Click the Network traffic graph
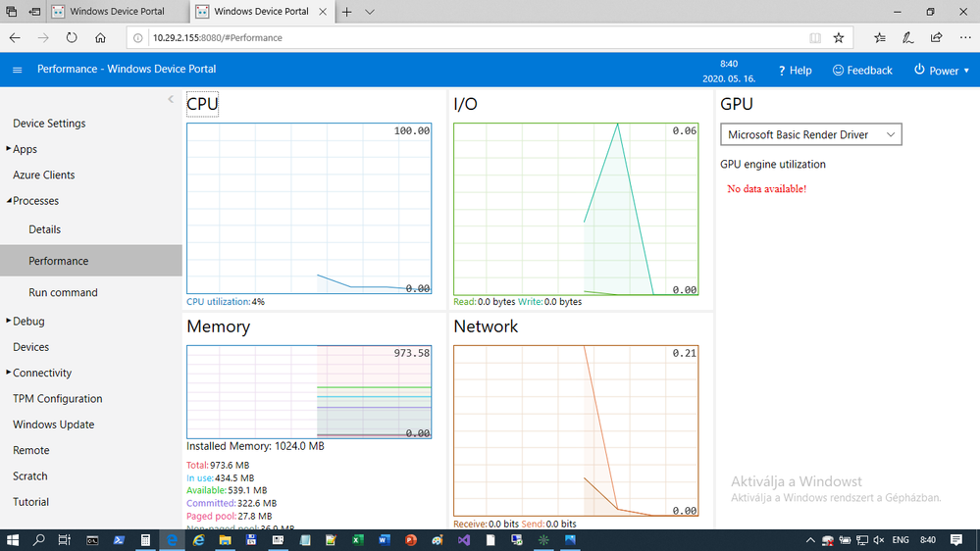980x551 pixels. tap(576, 431)
